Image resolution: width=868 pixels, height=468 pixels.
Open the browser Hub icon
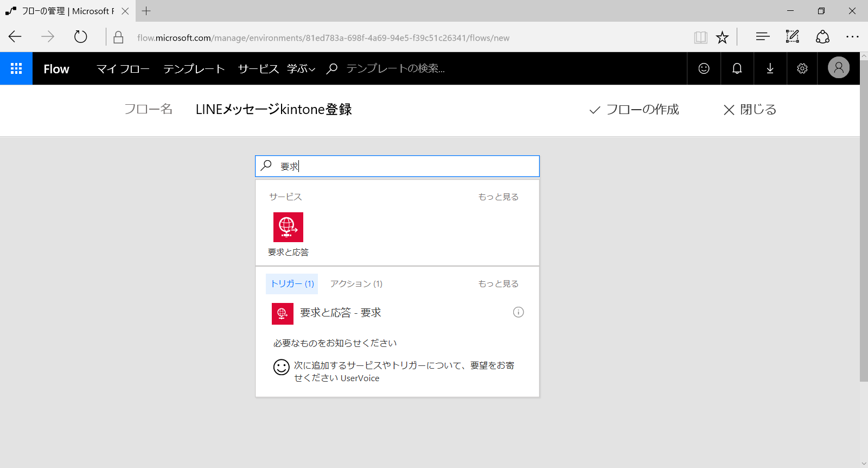[763, 37]
